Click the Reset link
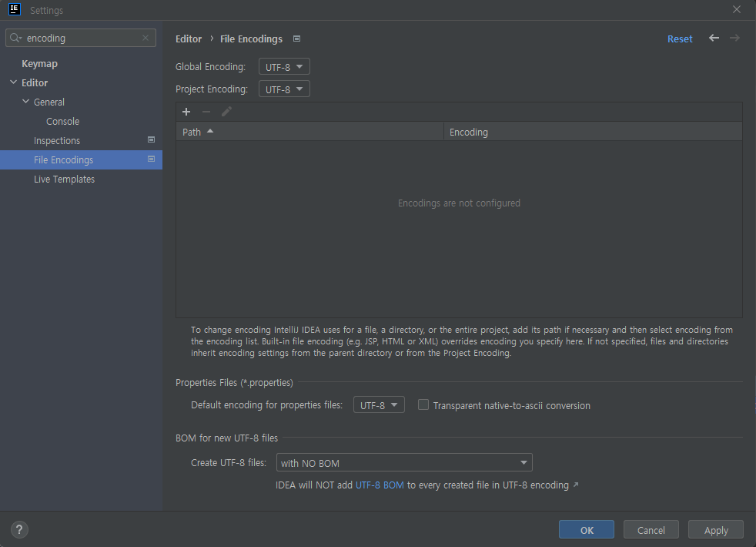 pos(680,39)
